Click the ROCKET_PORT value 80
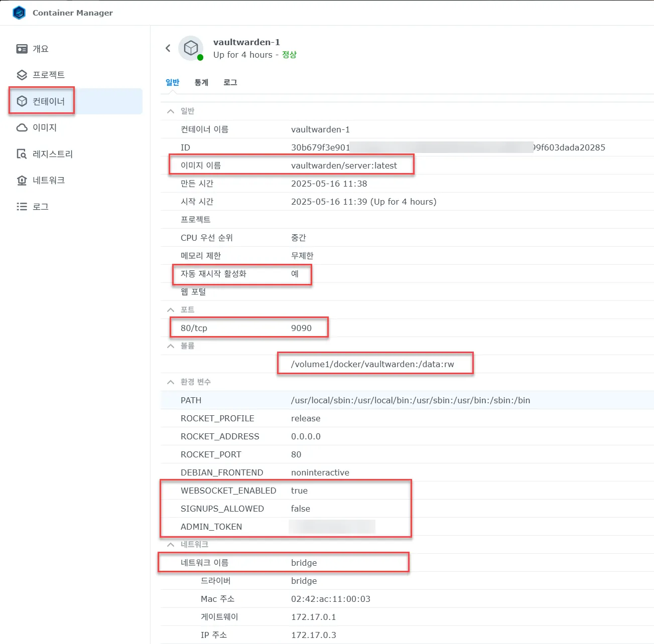Image resolution: width=654 pixels, height=644 pixels. 296,454
